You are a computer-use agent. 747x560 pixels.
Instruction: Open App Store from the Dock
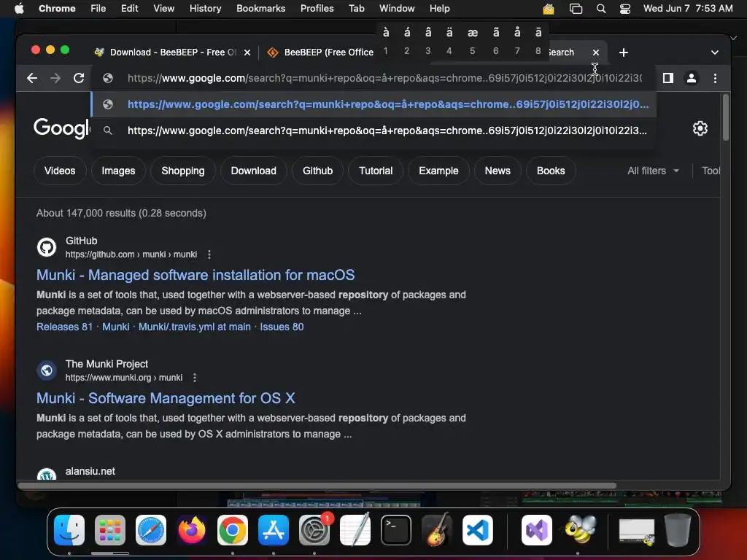[x=274, y=529]
